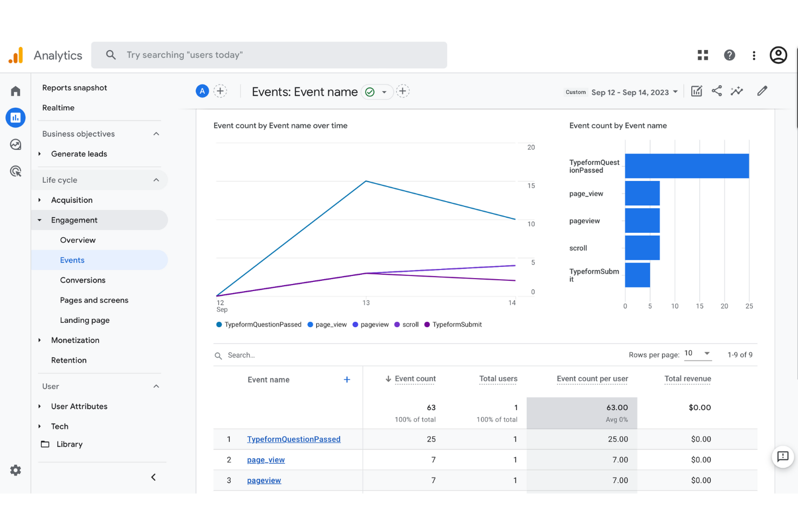The image size is (798, 532).
Task: Open the Explore icon in left rail
Action: 16,144
